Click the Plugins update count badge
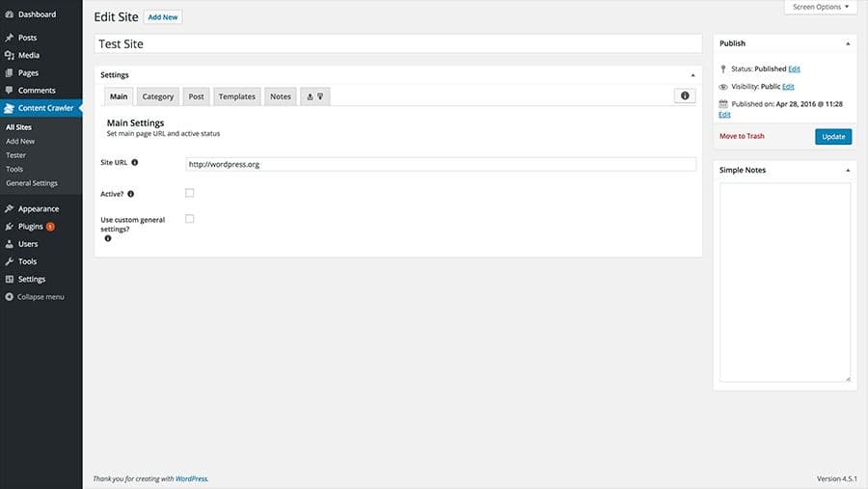 pyautogui.click(x=50, y=227)
